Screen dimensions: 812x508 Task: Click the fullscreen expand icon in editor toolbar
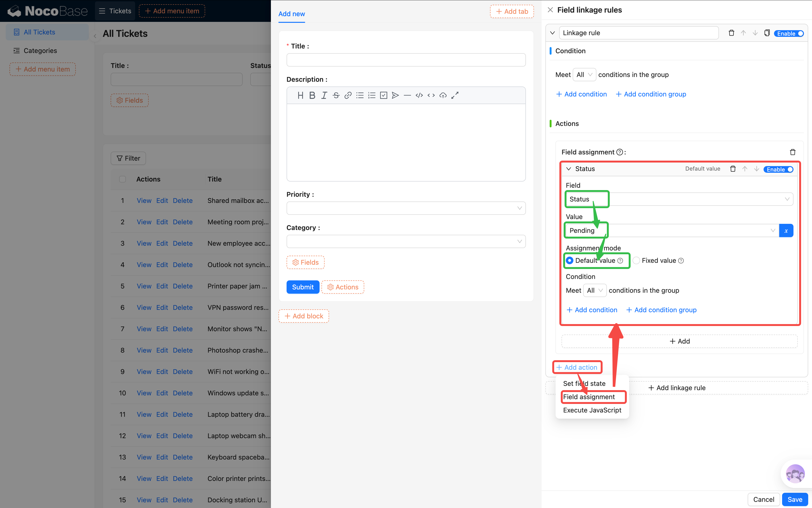point(454,96)
